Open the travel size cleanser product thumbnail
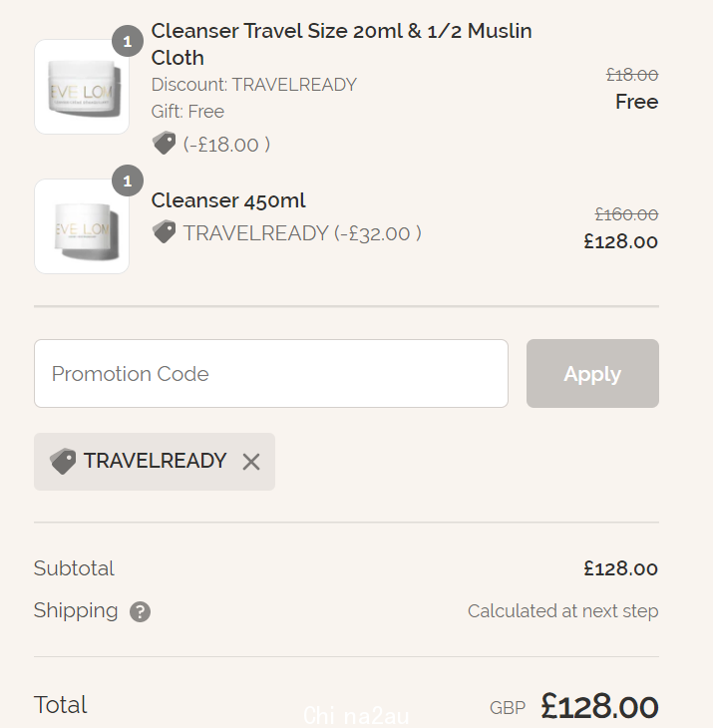Screen dimensions: 713x728 [82, 87]
